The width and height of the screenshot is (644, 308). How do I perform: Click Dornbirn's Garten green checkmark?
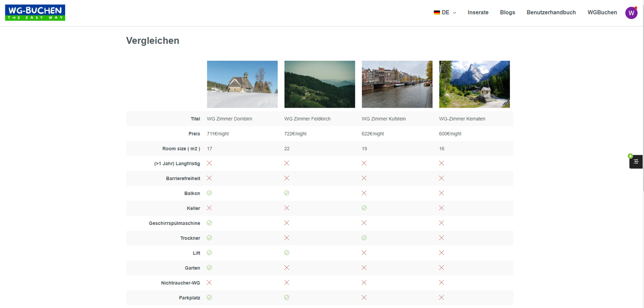209,267
